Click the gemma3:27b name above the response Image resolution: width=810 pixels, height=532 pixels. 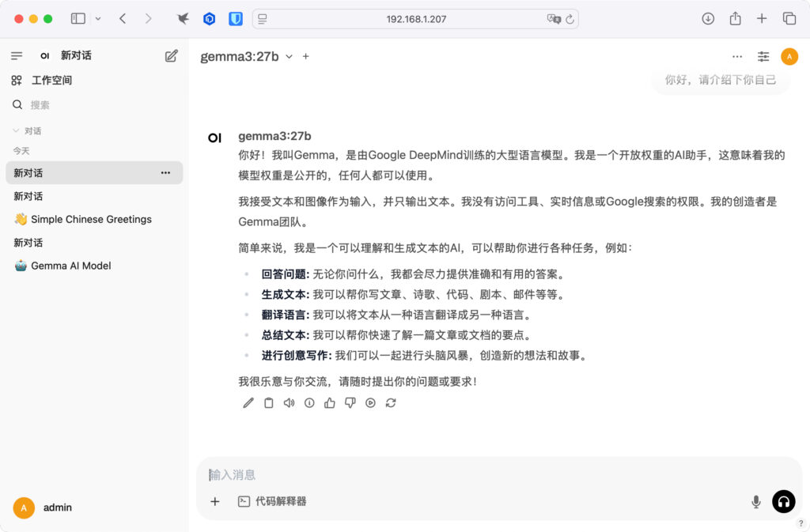click(274, 136)
